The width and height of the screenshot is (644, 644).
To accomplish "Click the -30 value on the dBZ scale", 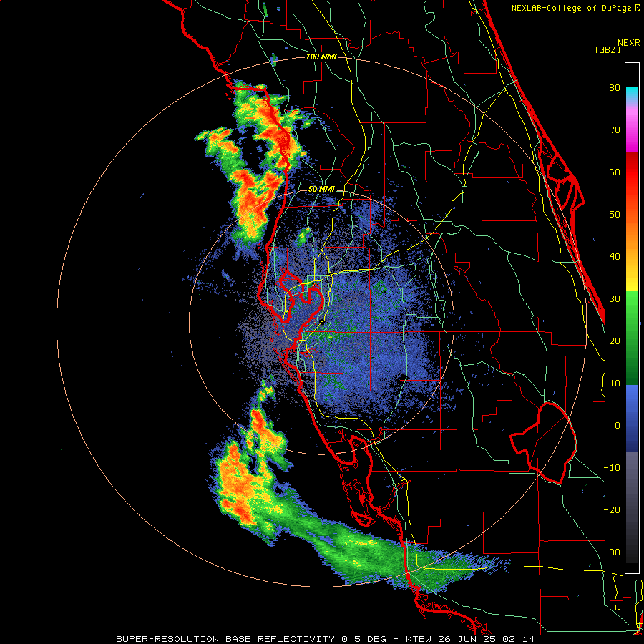I will click(x=612, y=552).
